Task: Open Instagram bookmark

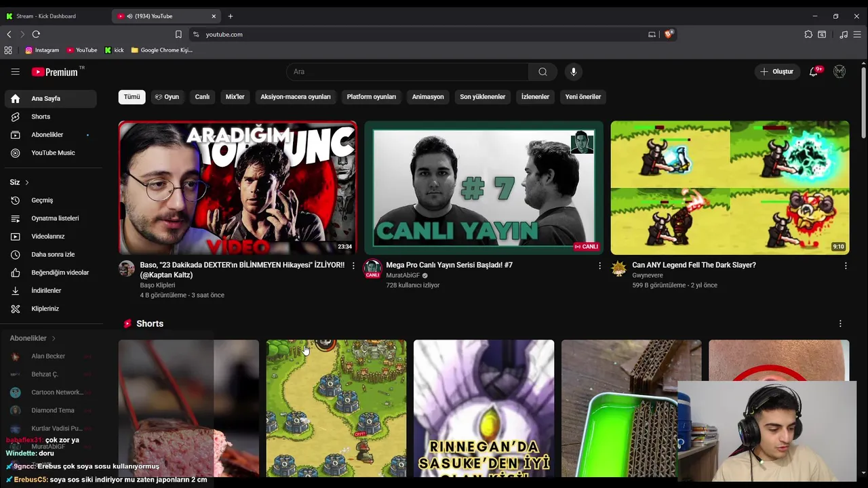Action: [x=42, y=50]
